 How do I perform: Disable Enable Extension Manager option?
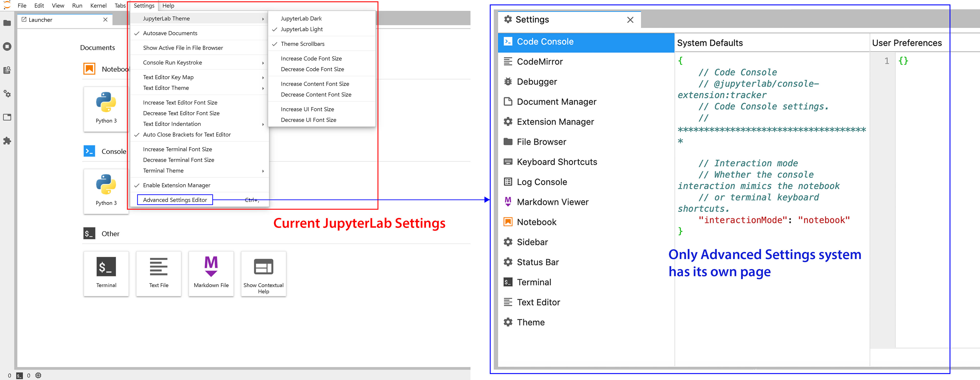(x=177, y=186)
